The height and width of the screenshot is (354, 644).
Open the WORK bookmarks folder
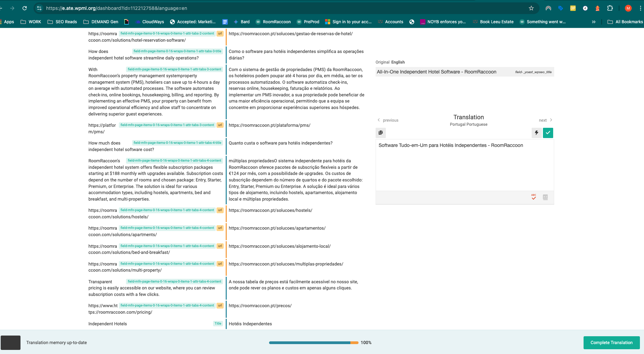pyautogui.click(x=31, y=22)
